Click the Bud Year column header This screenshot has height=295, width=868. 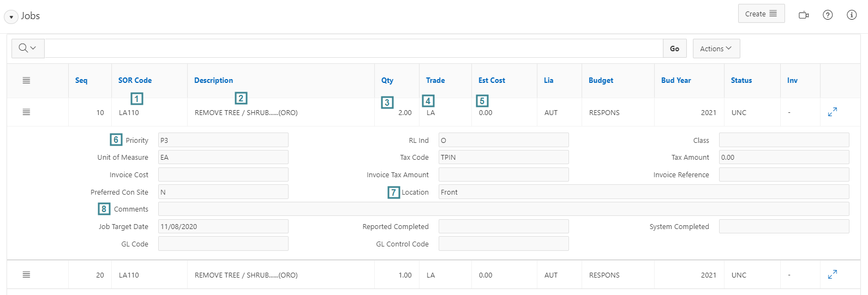[676, 81]
